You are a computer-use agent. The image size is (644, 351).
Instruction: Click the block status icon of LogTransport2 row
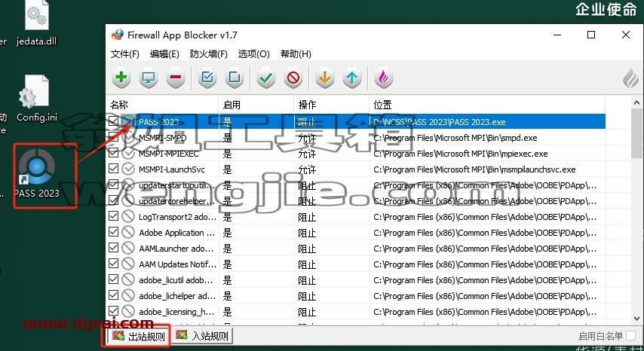(x=128, y=216)
